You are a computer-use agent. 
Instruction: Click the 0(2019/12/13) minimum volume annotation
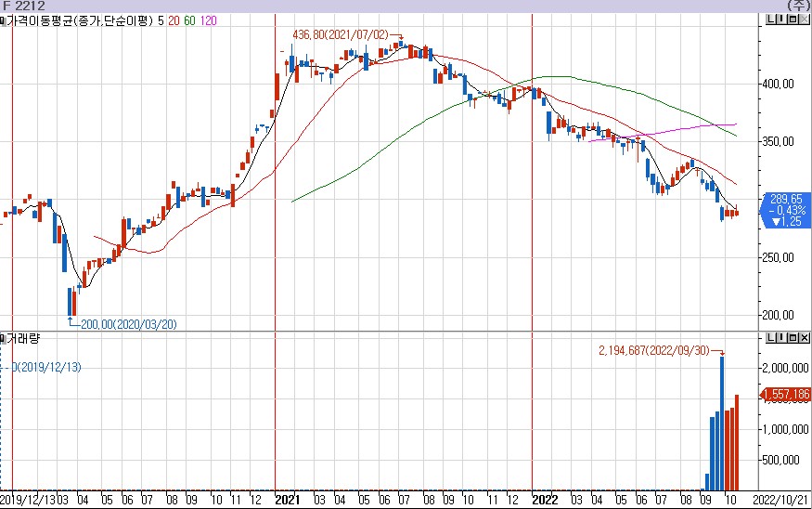coord(46,368)
